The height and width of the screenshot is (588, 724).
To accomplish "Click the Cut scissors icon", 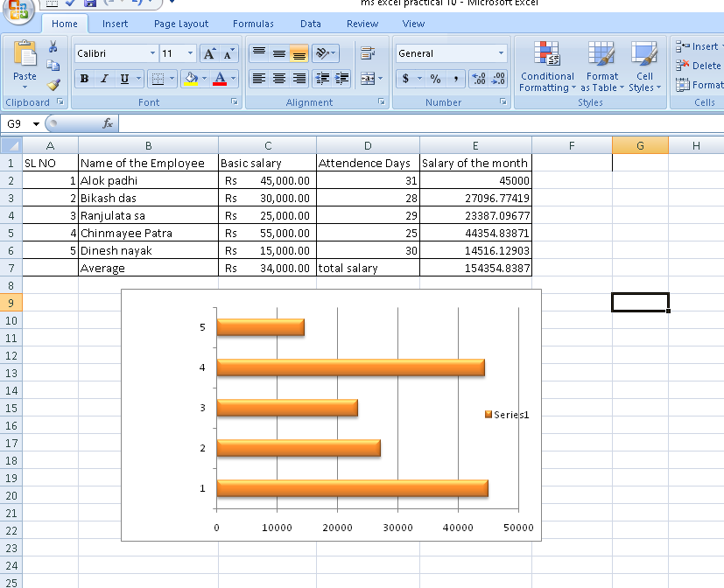I will 53,47.
